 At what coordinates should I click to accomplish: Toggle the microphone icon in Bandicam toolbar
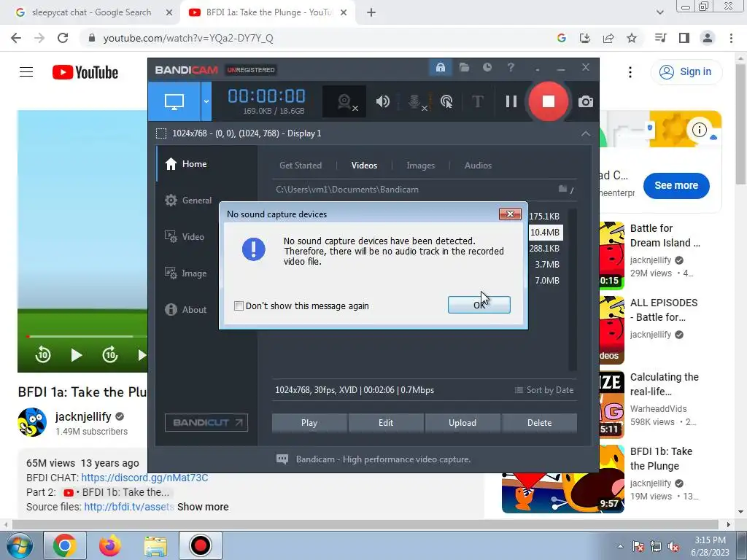pyautogui.click(x=415, y=101)
